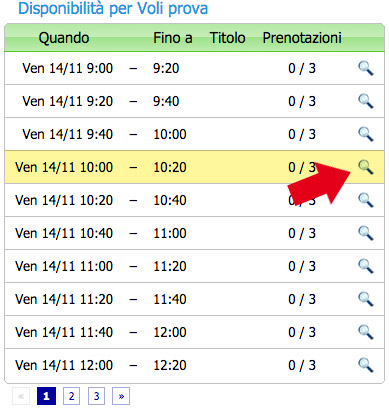Viewport: 389px width, 411px height.
Task: Click magnifier in highlighted 10:00 row
Action: [366, 167]
